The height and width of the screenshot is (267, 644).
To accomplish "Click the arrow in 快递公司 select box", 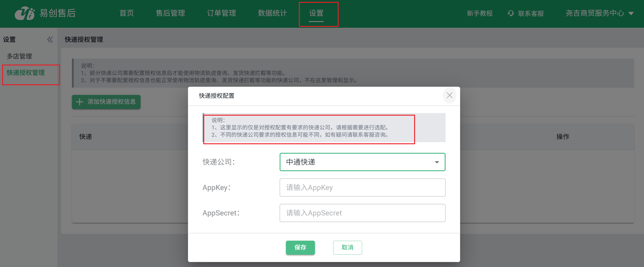I will click(x=437, y=162).
